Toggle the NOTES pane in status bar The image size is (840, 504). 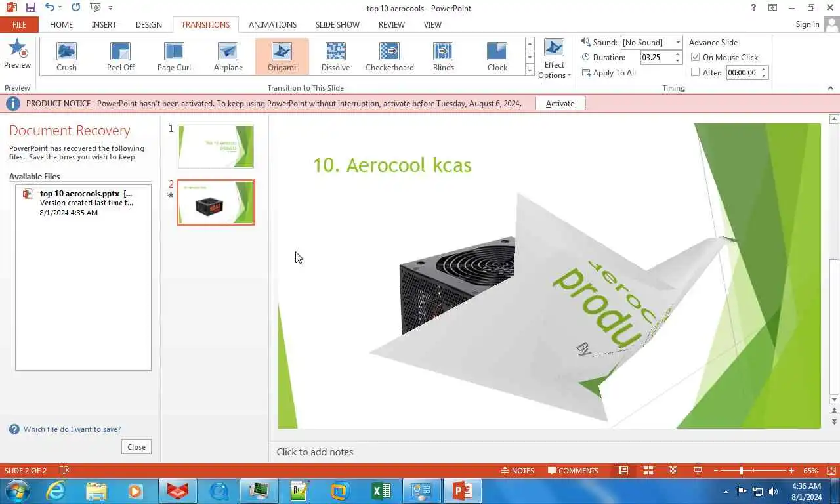517,471
